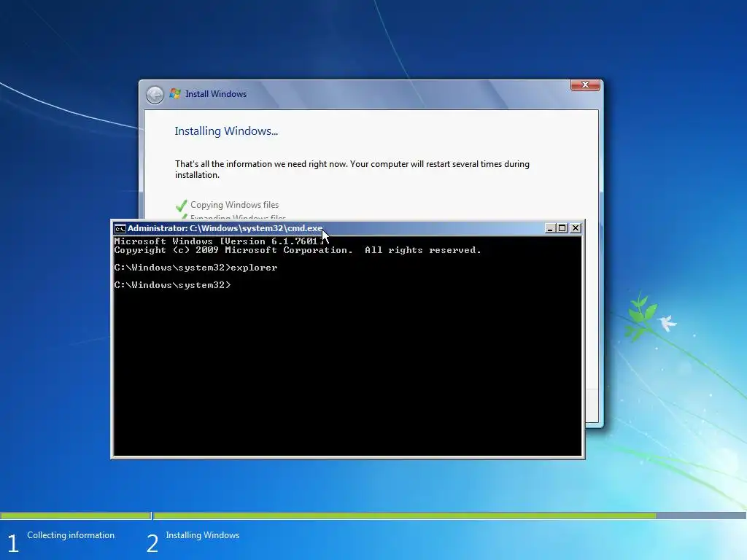This screenshot has height=560, width=747.
Task: Click the 'Installing Windows...' heading
Action: pyautogui.click(x=226, y=131)
